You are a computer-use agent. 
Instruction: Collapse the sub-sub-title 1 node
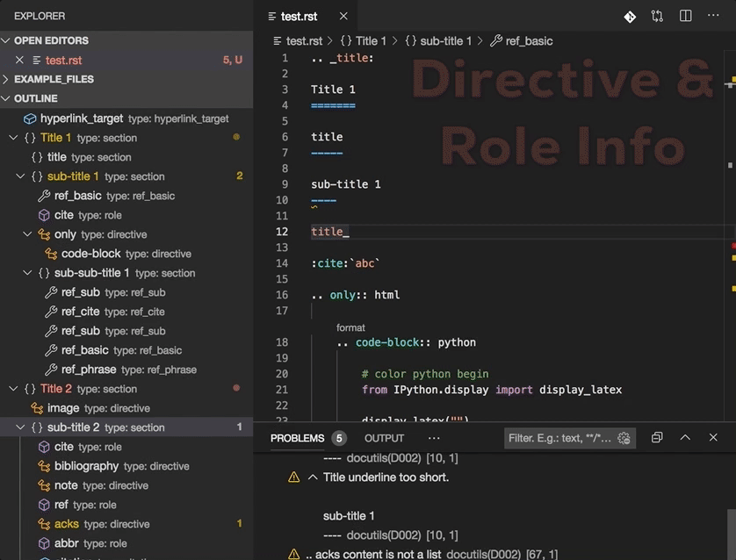27,273
